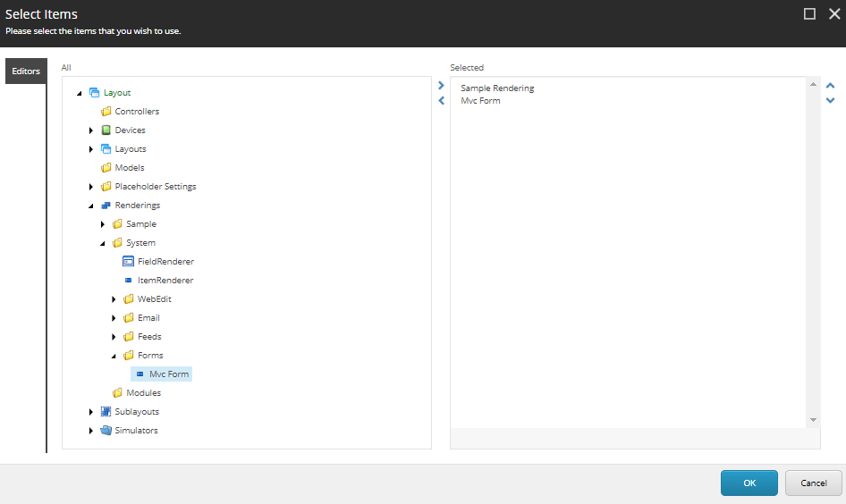Click the Placeholder Settings folder icon
Screen dimensions: 846x504
(x=106, y=187)
